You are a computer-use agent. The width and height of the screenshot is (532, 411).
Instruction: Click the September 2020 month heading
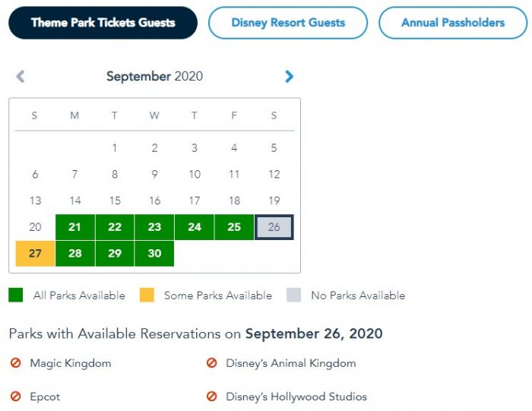click(154, 76)
